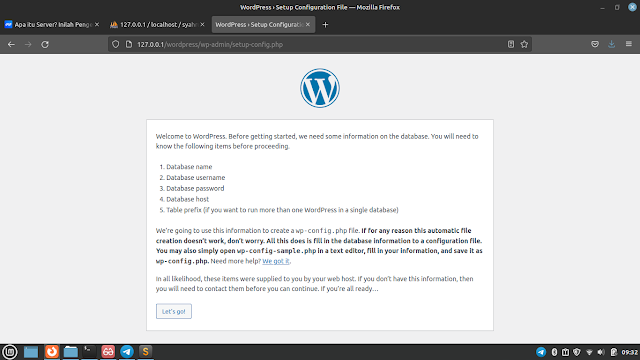This screenshot has width=640, height=360.
Task: Open the Firefox hamburger application menu
Action: 629,44
